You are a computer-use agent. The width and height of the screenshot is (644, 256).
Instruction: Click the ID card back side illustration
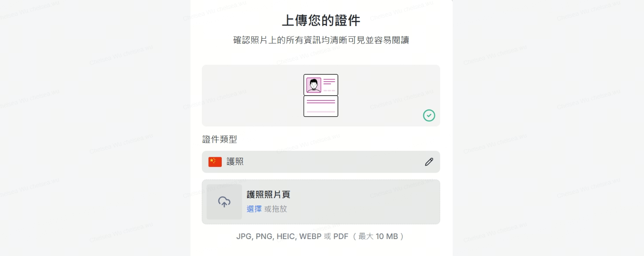coord(321,106)
